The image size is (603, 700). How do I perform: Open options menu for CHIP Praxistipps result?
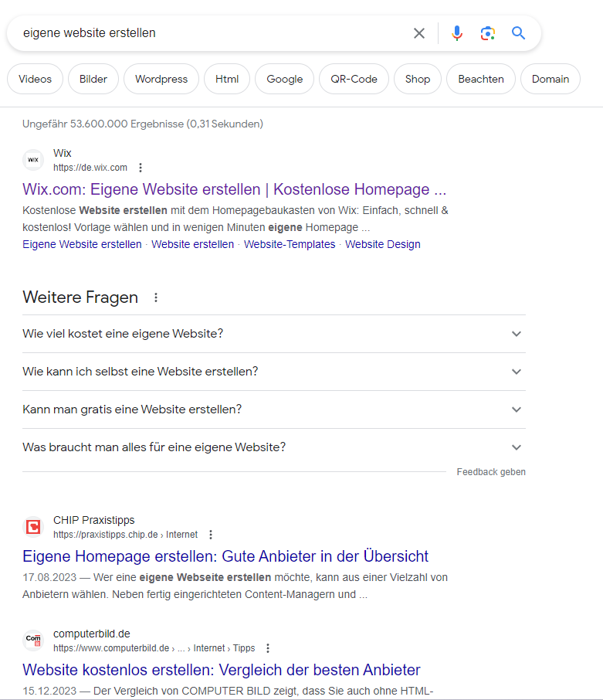(211, 535)
